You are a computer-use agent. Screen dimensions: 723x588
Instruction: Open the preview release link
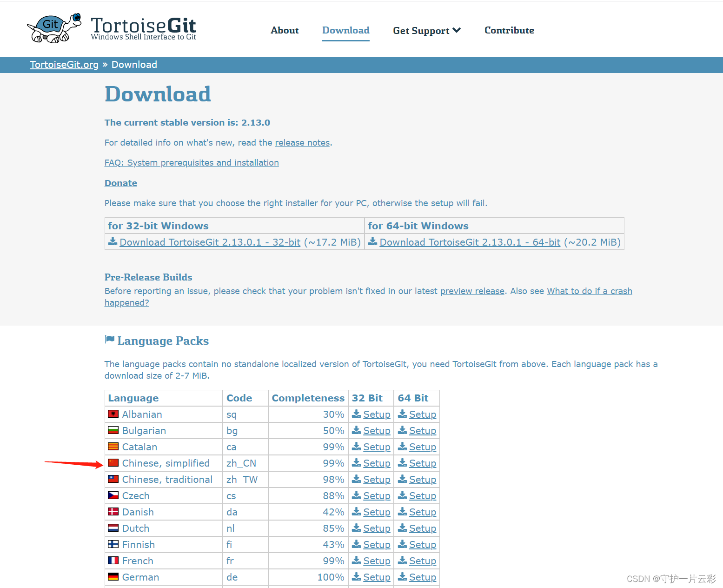click(472, 291)
